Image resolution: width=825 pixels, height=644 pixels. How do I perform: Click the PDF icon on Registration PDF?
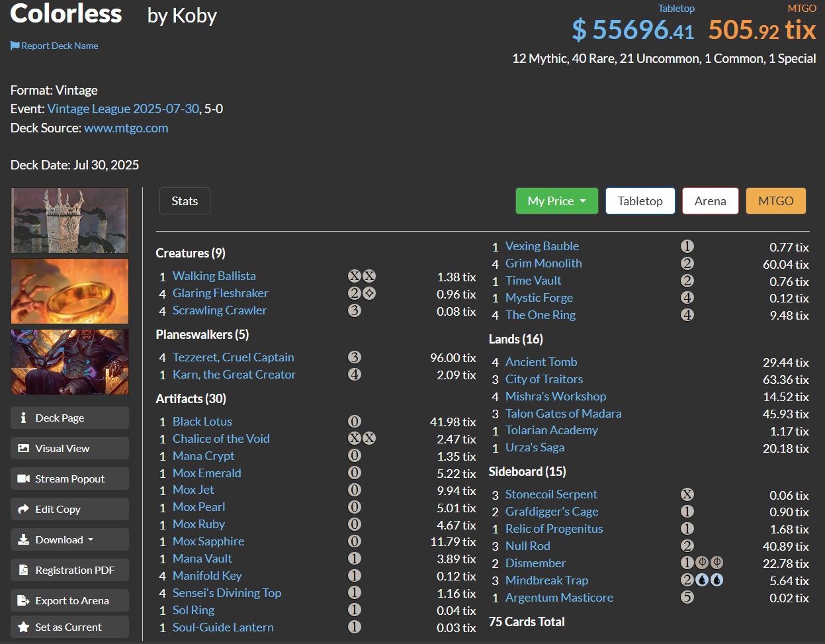click(24, 571)
